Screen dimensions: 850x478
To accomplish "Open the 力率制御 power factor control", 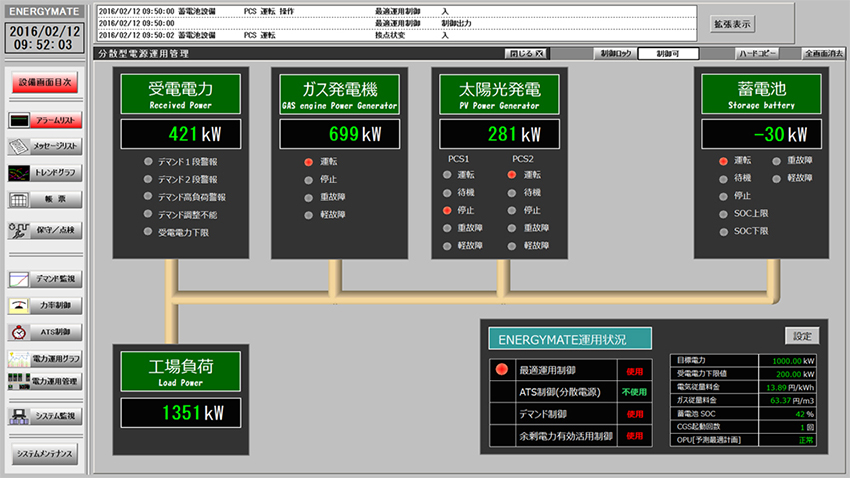I will 45,306.
